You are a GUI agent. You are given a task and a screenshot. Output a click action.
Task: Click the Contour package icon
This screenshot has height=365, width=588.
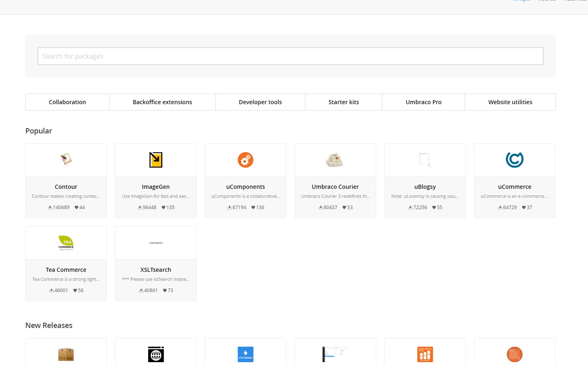pyautogui.click(x=66, y=160)
